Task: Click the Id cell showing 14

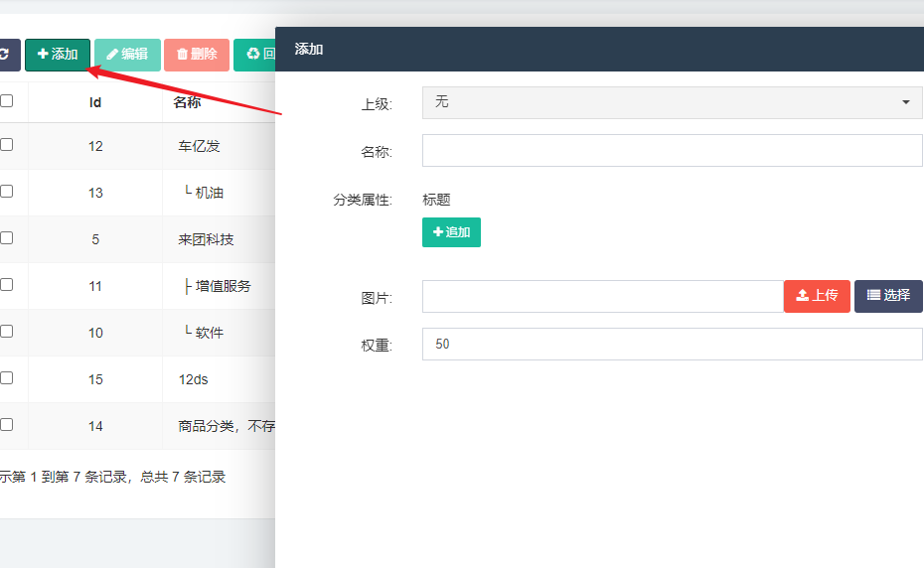Action: pyautogui.click(x=95, y=426)
